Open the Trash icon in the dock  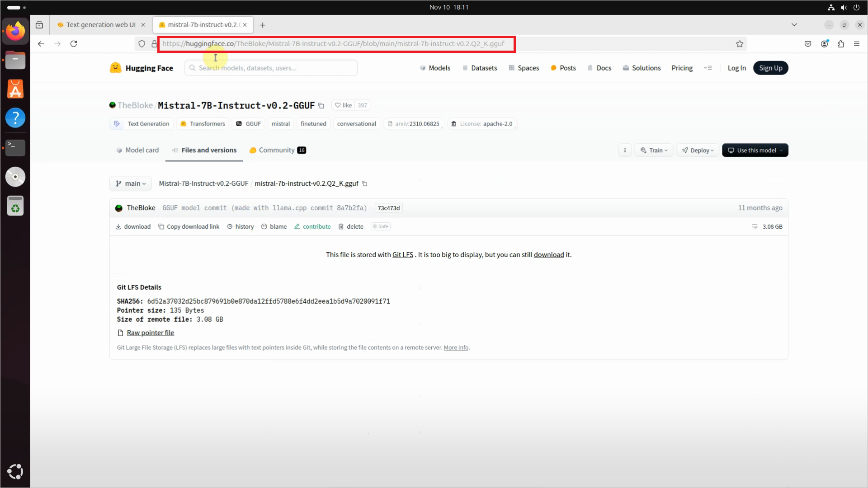15,206
